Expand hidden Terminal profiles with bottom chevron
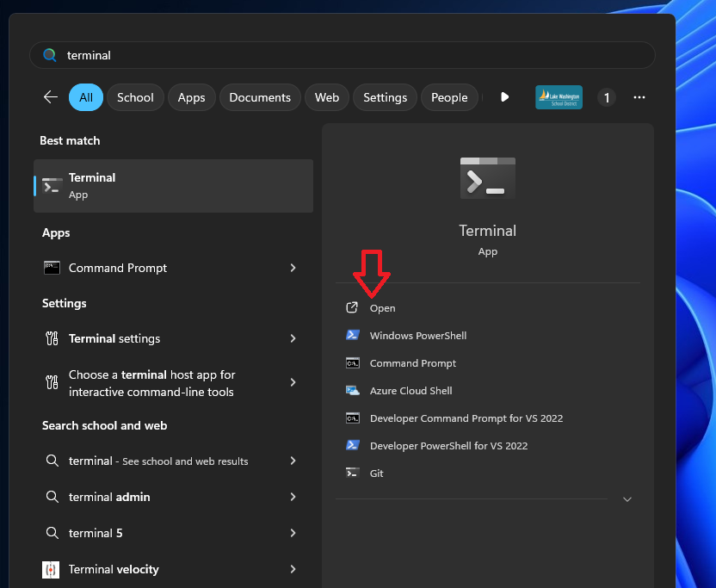This screenshot has height=588, width=716. [x=626, y=498]
